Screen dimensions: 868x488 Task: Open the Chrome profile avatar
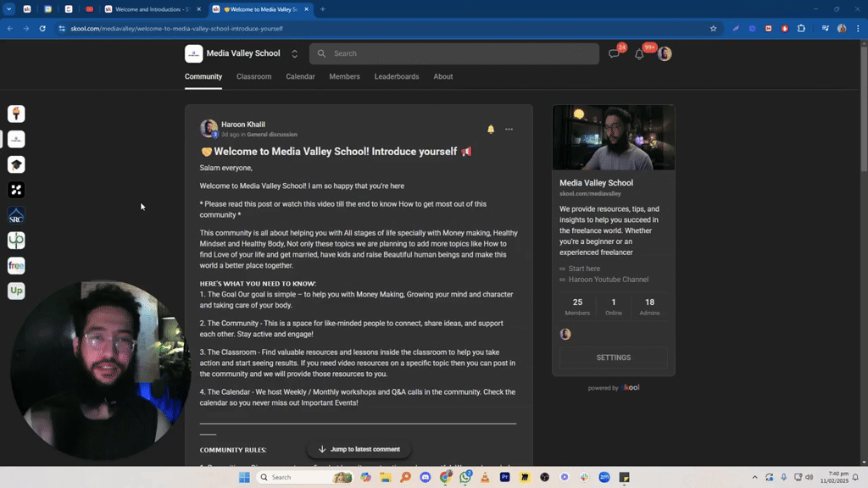[842, 28]
